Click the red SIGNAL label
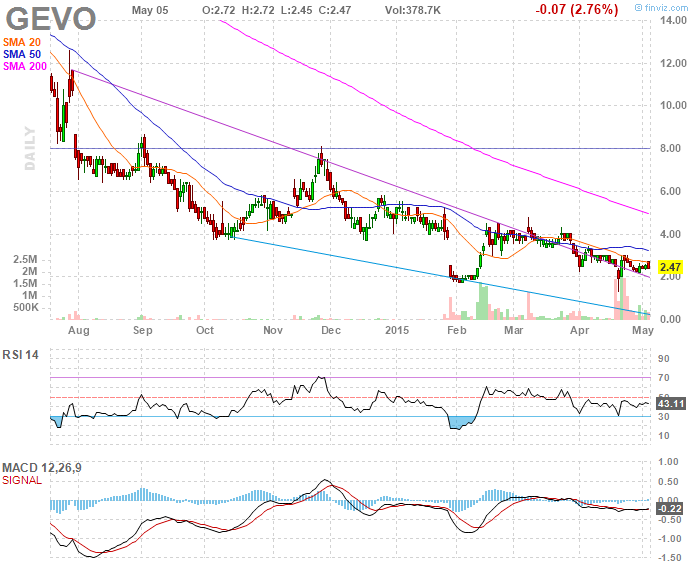The height and width of the screenshot is (566, 700). (x=22, y=480)
